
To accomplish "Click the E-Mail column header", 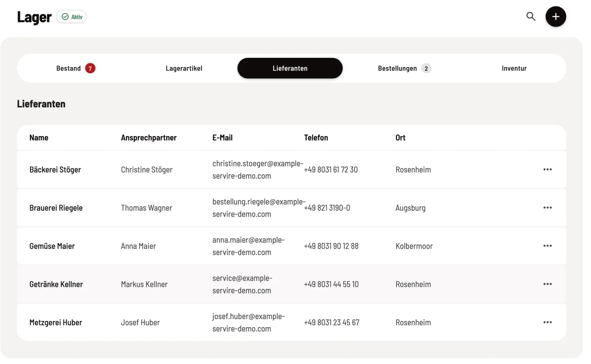I will coord(222,138).
